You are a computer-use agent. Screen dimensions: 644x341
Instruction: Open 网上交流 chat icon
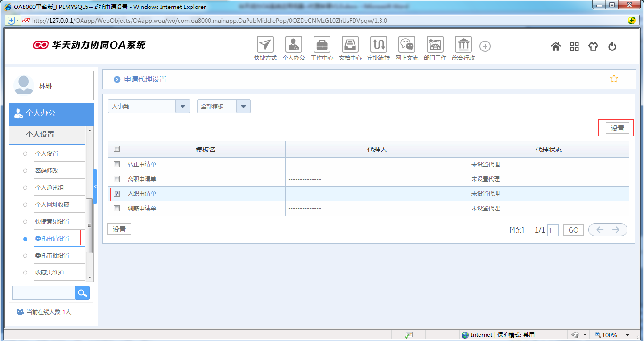406,45
